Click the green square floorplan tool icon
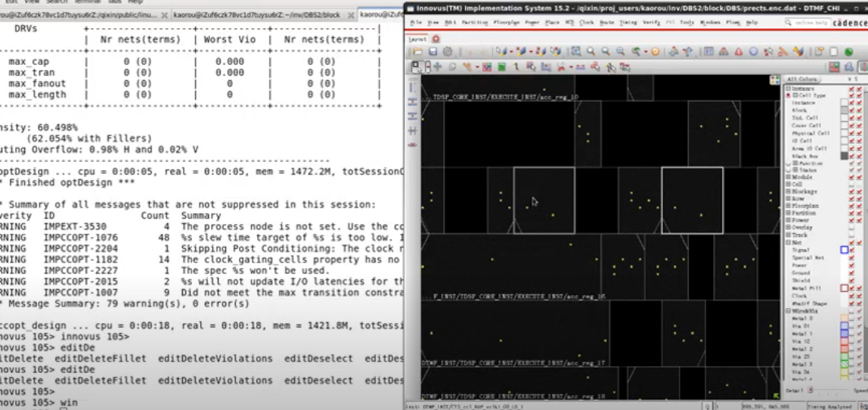The width and height of the screenshot is (868, 410). pyautogui.click(x=501, y=67)
